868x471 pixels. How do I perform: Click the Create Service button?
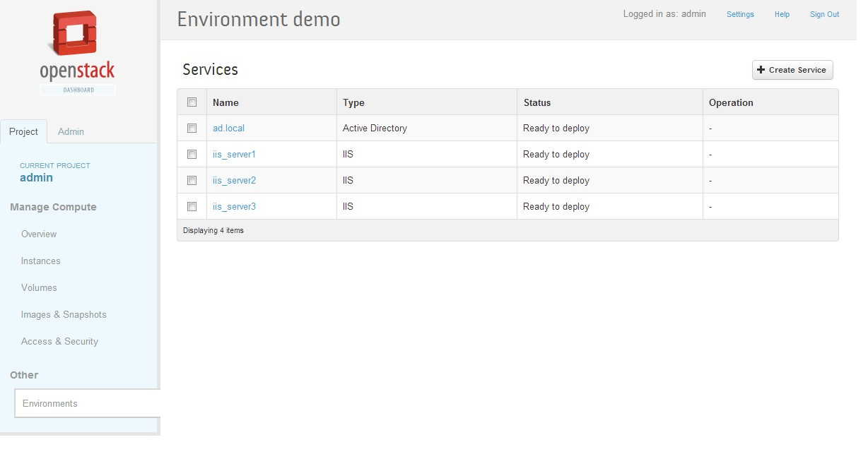click(792, 70)
